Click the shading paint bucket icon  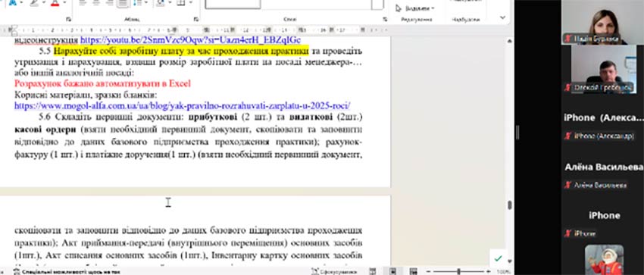point(161,3)
